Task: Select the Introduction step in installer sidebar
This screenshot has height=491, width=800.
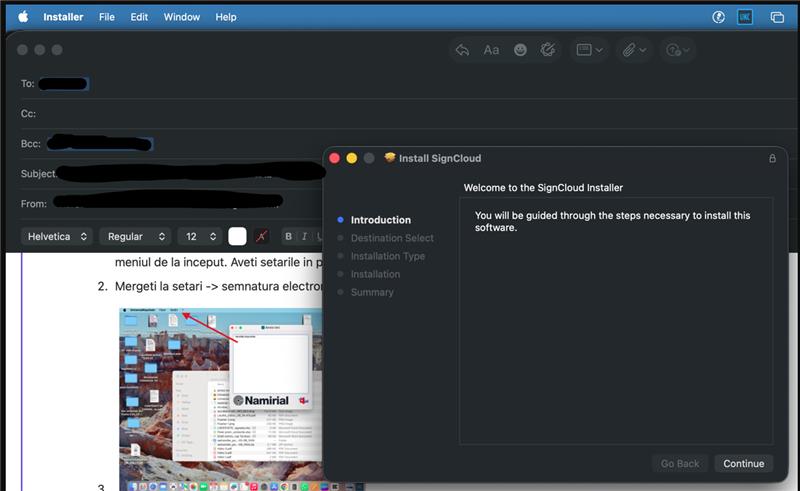Action: (380, 220)
